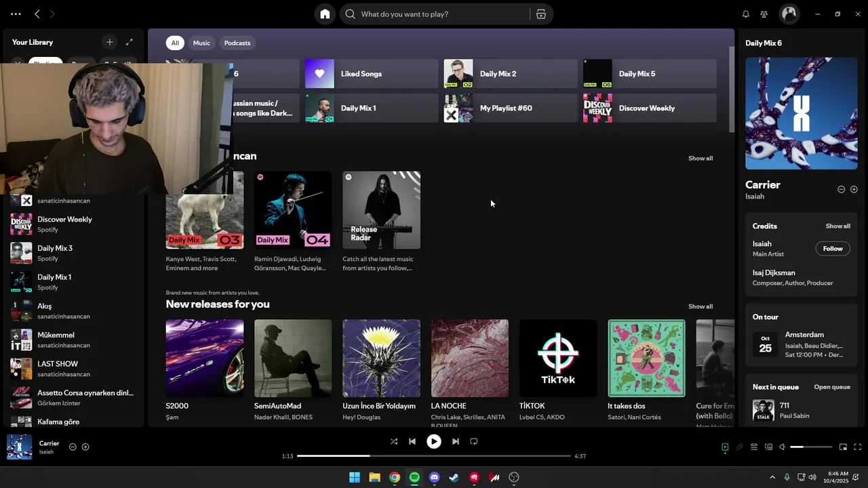Show hidden system tray icons chevron
868x488 pixels.
[772, 477]
